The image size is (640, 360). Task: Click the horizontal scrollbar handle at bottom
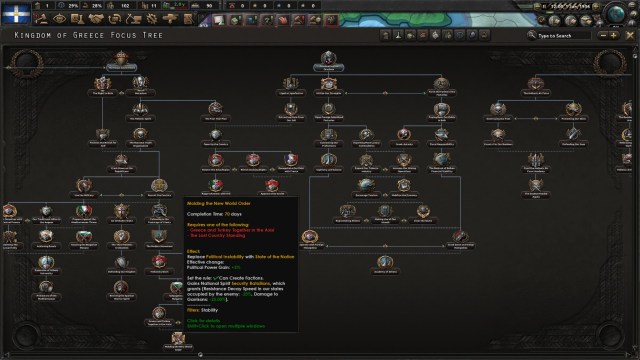[x=200, y=355]
